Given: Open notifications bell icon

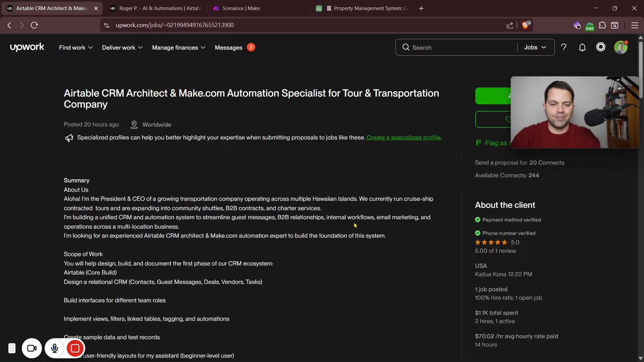Looking at the screenshot, I should point(582,48).
